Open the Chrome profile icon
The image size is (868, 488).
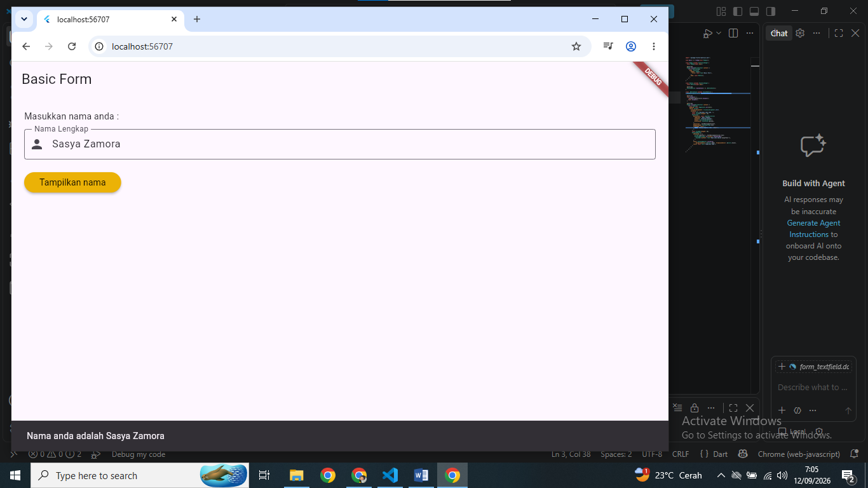pos(631,46)
